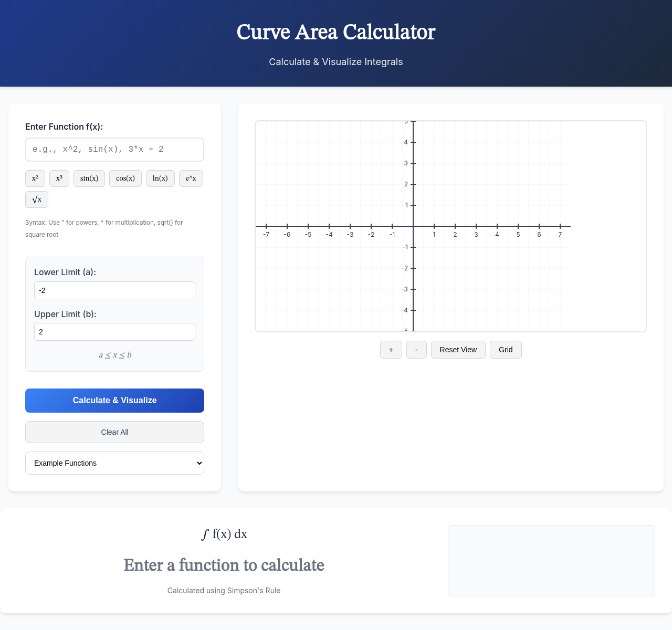Viewport: 672px width, 630px height.
Task: Insert the x³ function shortcut
Action: click(59, 178)
